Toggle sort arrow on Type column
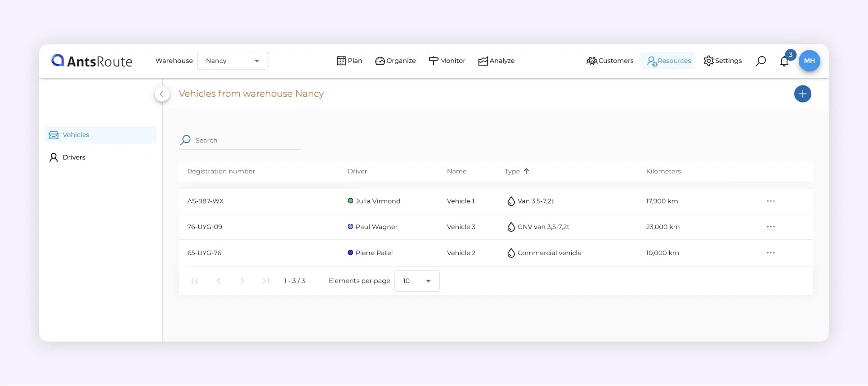 point(526,171)
